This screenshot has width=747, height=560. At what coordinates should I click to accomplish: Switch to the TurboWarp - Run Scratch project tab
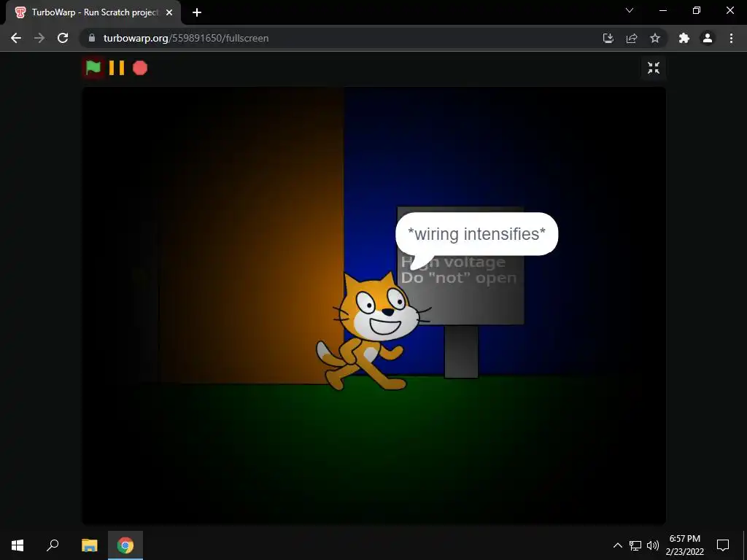pyautogui.click(x=93, y=13)
